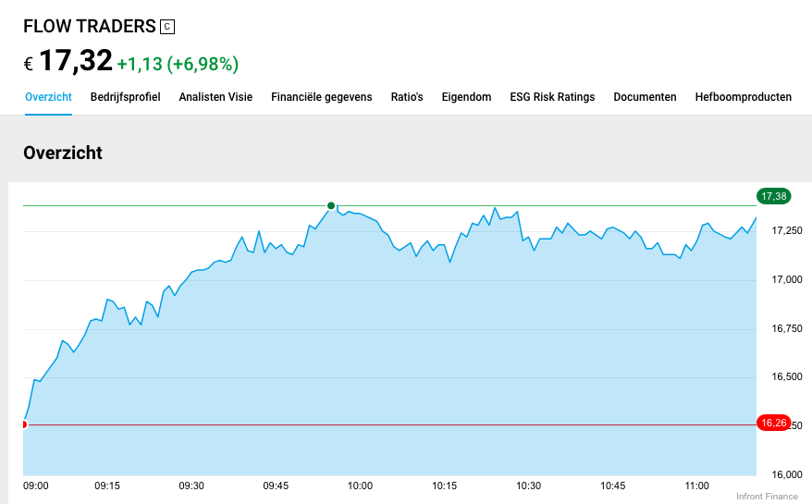Open the Eigendom tab
Image resolution: width=812 pixels, height=504 pixels.
(x=467, y=97)
